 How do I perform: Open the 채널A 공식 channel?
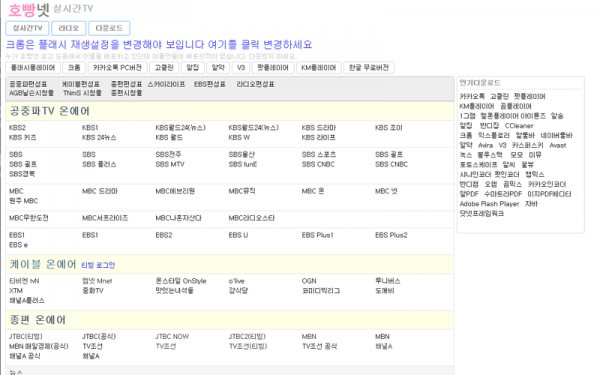24,356
